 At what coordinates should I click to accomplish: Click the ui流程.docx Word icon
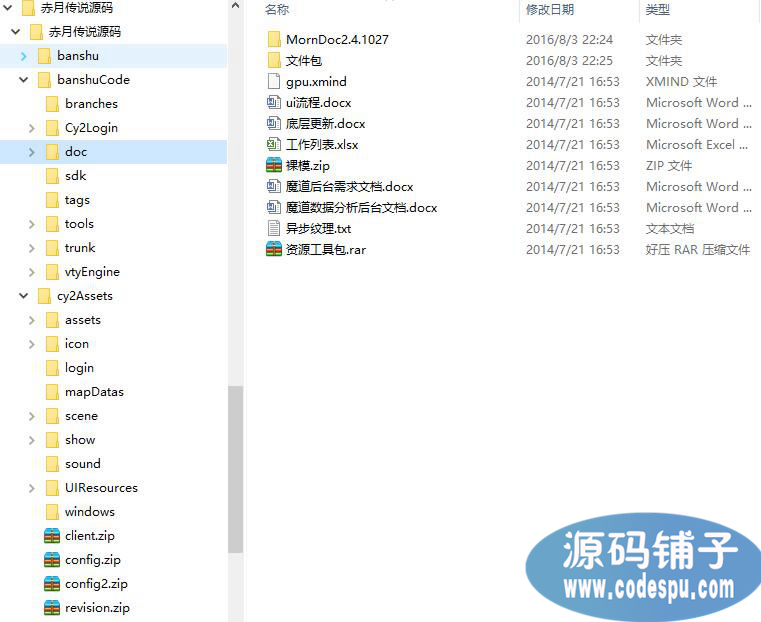click(274, 102)
